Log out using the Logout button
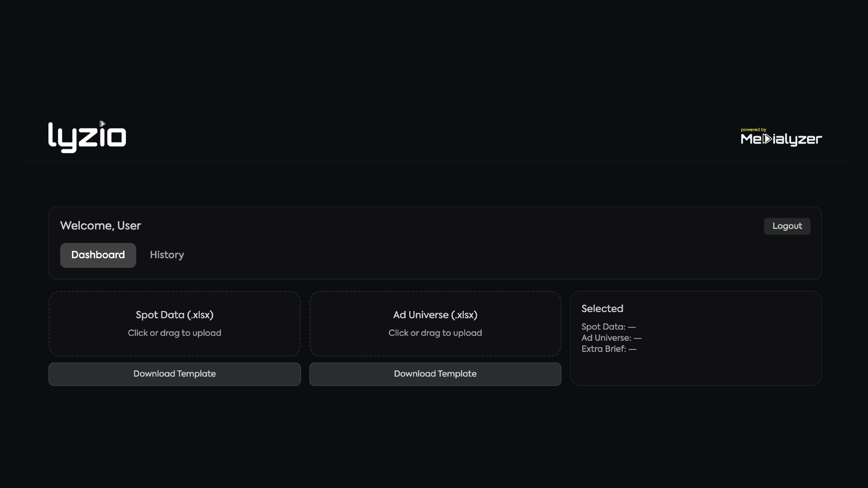The width and height of the screenshot is (868, 488). coord(787,226)
